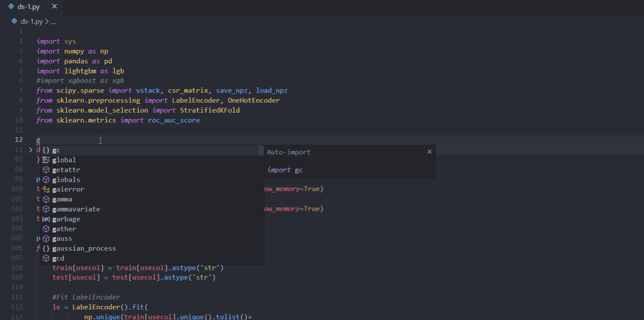Choose gammavariate from the suggestion list
Screen dimensions: 644x320
76,209
